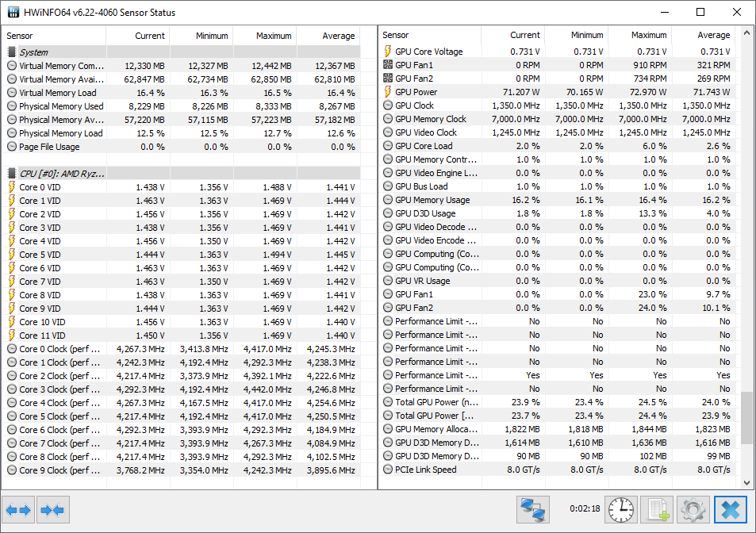Click the circle icon beside PCIe Link Speed
This screenshot has width=756, height=533.
pyautogui.click(x=388, y=470)
